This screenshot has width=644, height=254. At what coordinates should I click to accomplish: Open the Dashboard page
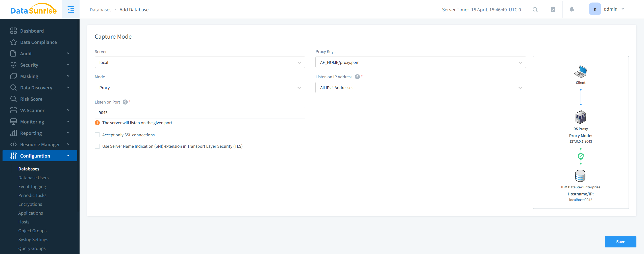click(x=32, y=31)
